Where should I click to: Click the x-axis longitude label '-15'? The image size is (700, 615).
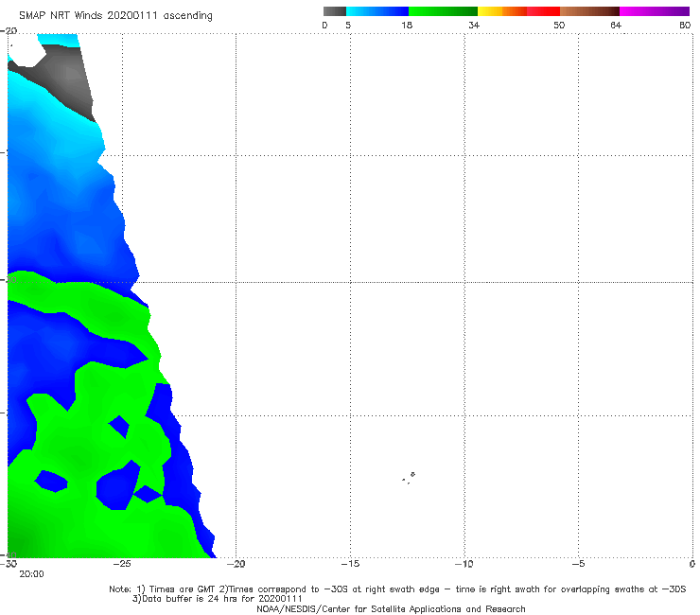click(350, 564)
